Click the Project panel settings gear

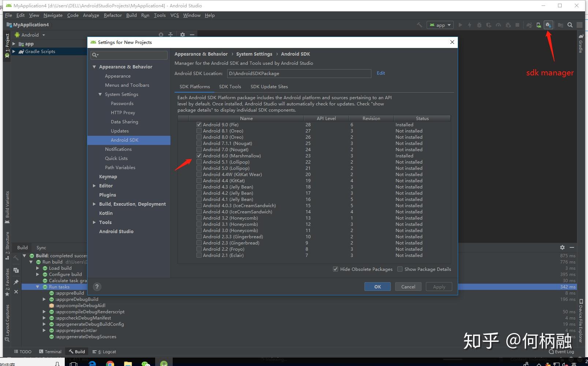tap(183, 35)
